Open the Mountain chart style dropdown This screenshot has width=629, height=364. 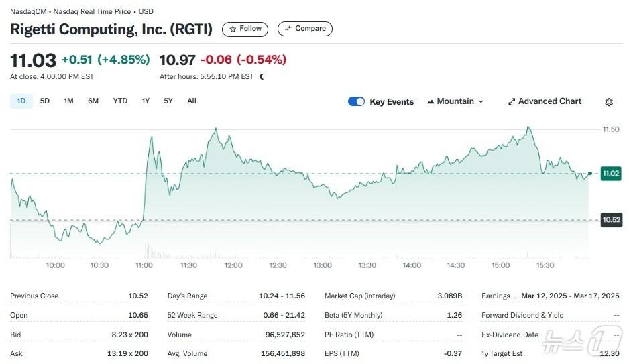456,101
